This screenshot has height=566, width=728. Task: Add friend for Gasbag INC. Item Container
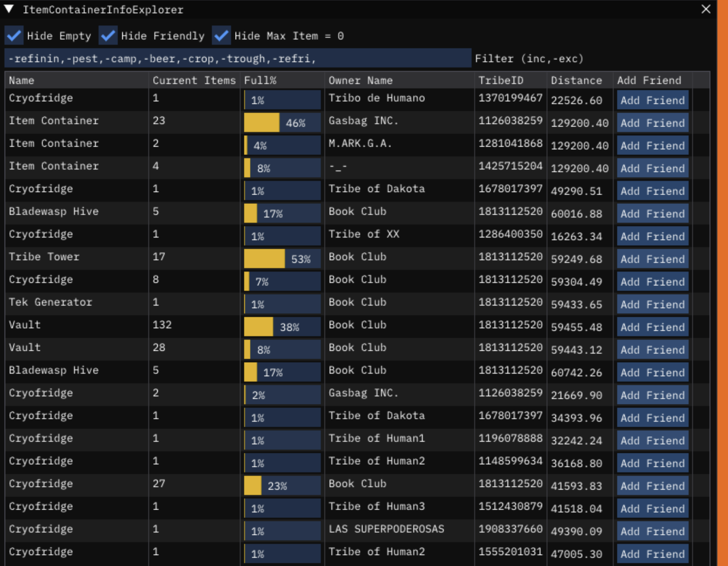point(653,123)
